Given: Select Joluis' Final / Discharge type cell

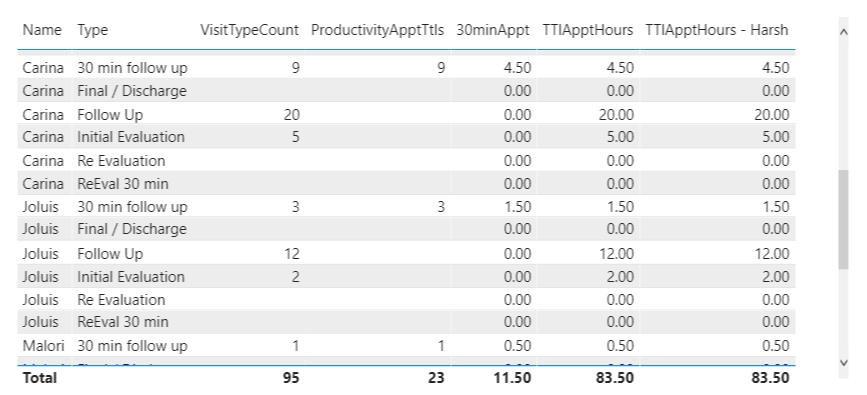Looking at the screenshot, I should coord(132,228).
